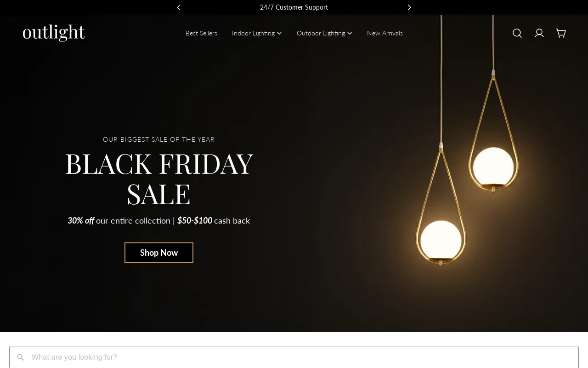Open the account profile icon
588x368 pixels.
click(539, 33)
